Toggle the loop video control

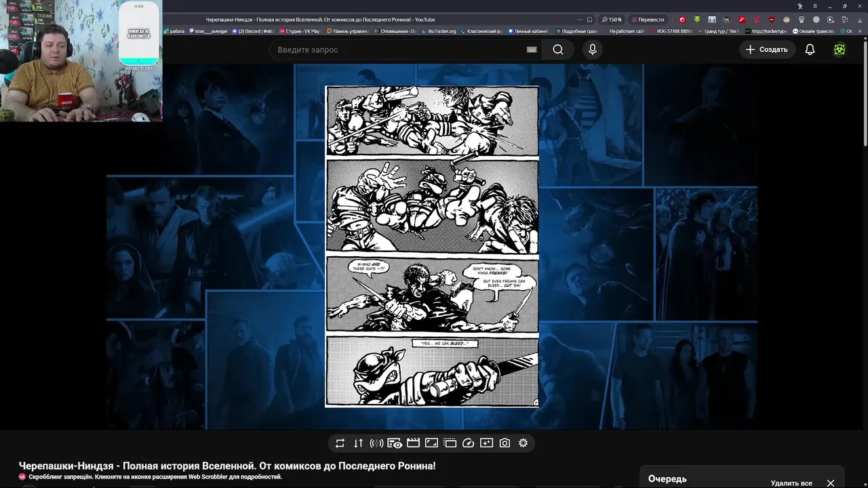click(x=340, y=443)
